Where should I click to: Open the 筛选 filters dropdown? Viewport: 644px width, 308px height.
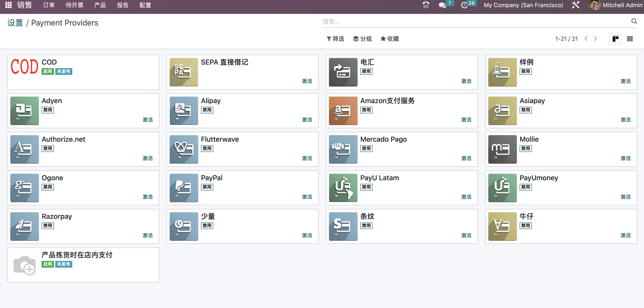coord(335,39)
